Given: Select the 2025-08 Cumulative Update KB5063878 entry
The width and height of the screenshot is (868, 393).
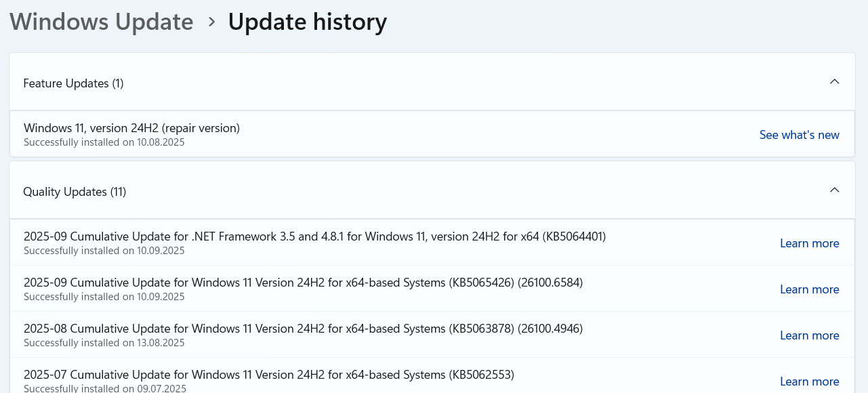Looking at the screenshot, I should click(x=432, y=335).
